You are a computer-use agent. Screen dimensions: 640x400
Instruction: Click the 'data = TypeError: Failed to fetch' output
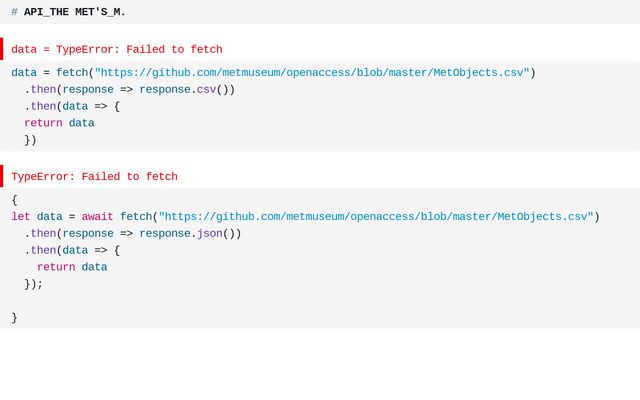[x=117, y=49]
